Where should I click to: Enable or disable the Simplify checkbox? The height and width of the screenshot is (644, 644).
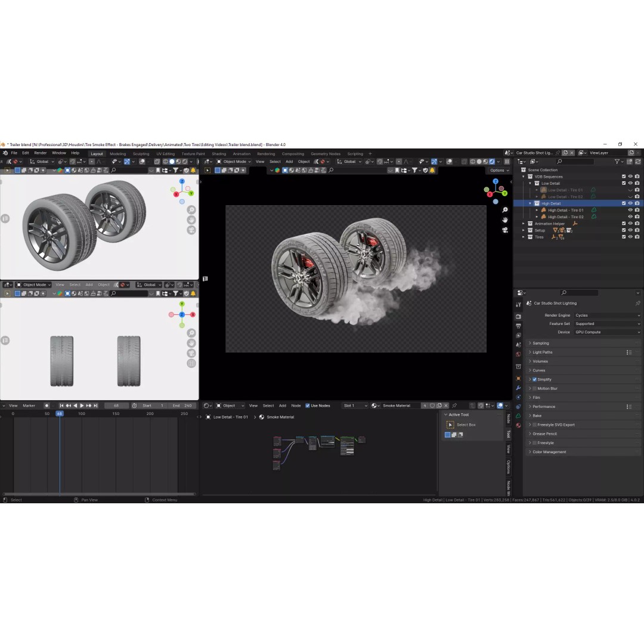pyautogui.click(x=534, y=379)
